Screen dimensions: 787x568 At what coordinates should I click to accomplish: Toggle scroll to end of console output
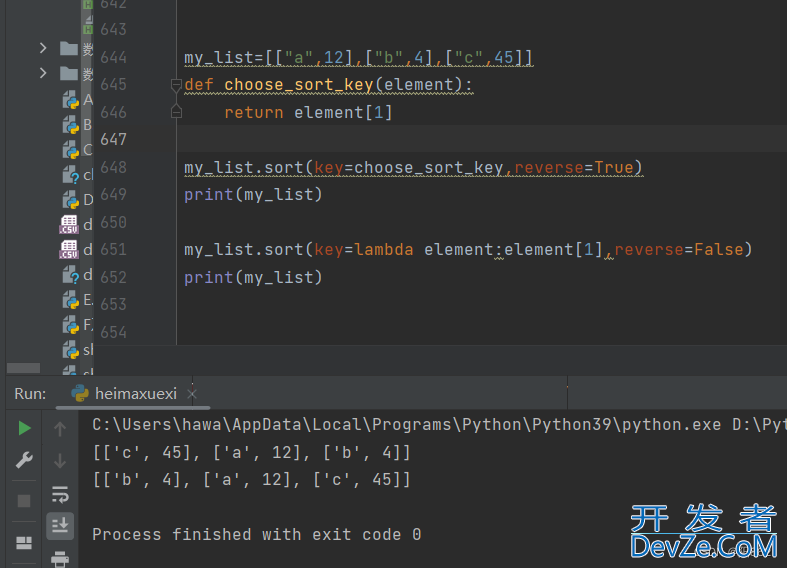pyautogui.click(x=60, y=525)
